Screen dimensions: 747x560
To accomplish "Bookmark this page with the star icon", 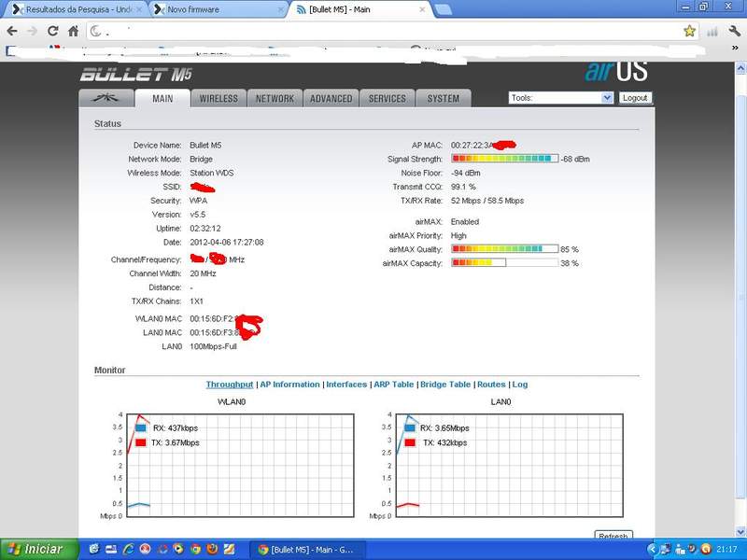I will coord(689,32).
